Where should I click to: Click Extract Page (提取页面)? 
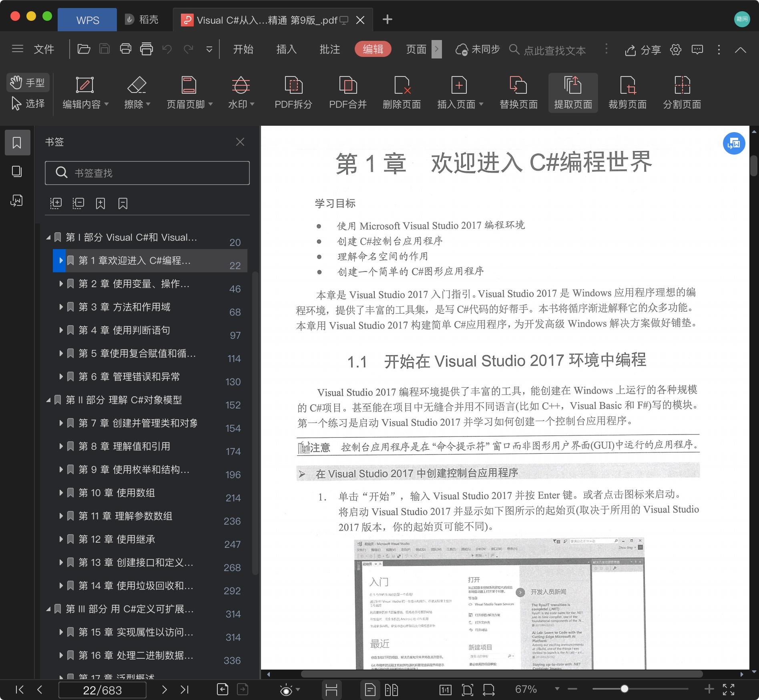coord(573,93)
